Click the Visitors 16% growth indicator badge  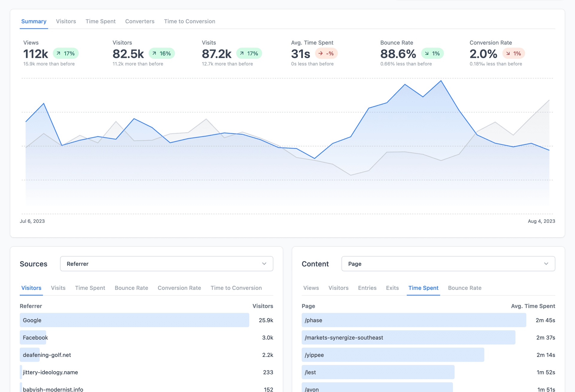pyautogui.click(x=161, y=53)
